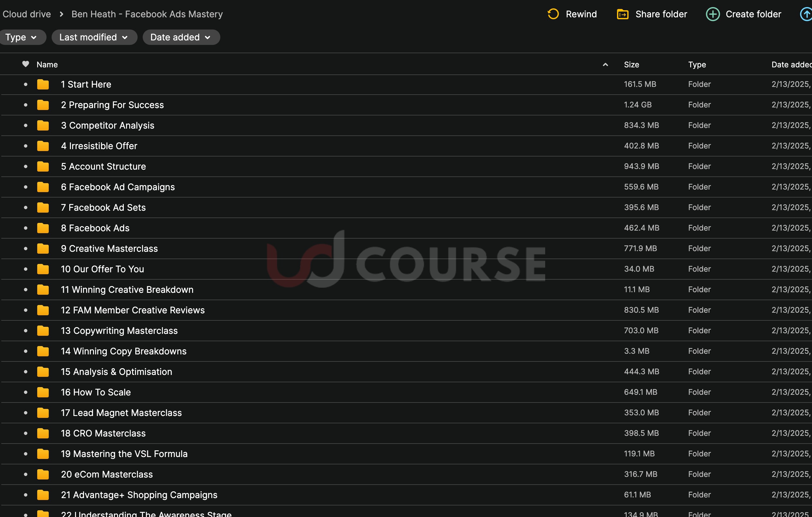Toggle favourite dot for 18 CRO Masterclass
Screen dimensions: 812x517
[26, 433]
